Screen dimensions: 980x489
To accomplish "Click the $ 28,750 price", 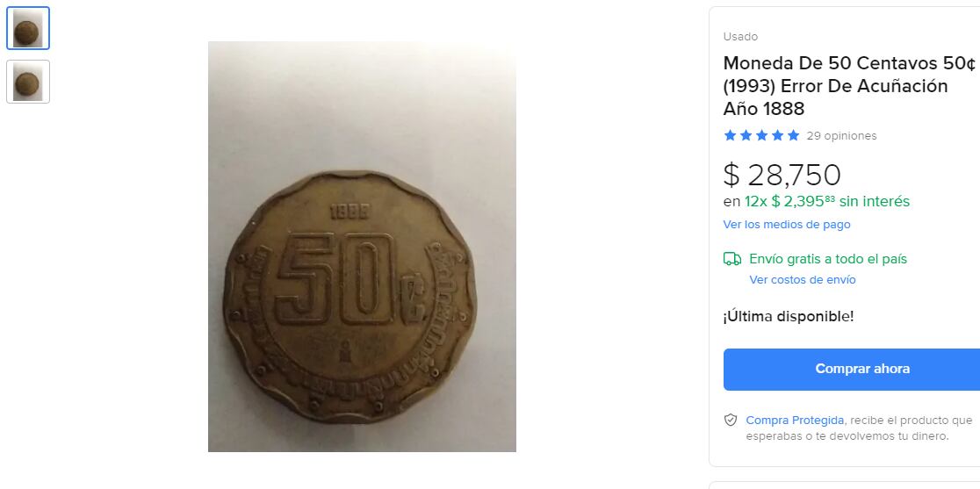I will coord(782,175).
